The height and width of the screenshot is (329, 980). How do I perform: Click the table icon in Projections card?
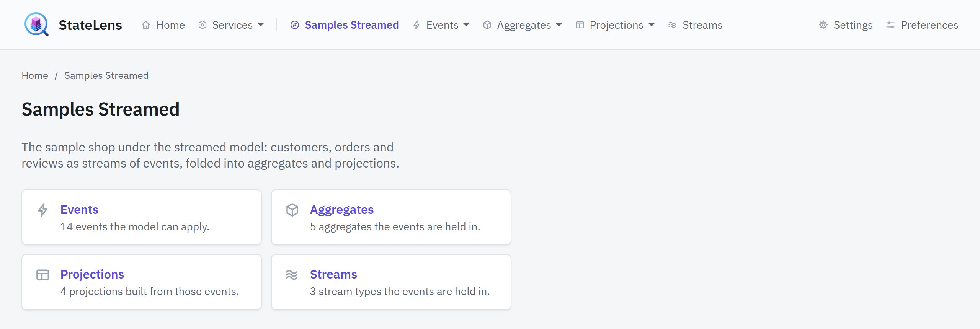pyautogui.click(x=43, y=275)
